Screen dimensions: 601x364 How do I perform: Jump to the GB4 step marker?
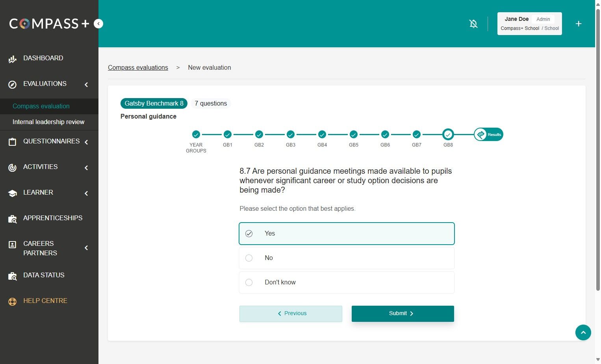pyautogui.click(x=322, y=134)
